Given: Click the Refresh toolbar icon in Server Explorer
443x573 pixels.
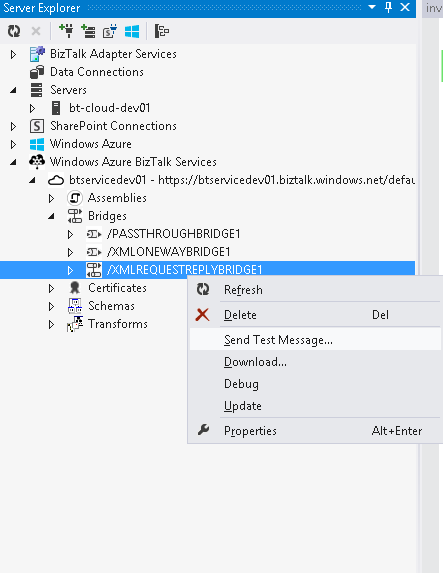Looking at the screenshot, I should tap(14, 31).
